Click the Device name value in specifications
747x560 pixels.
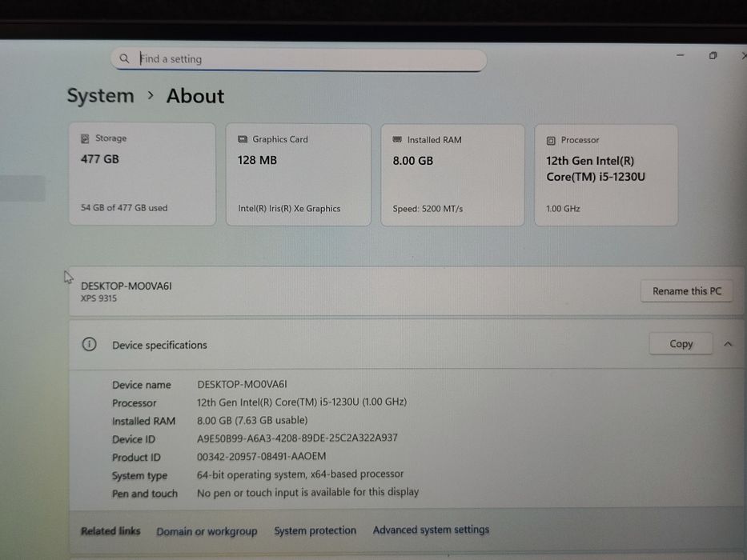(x=242, y=384)
